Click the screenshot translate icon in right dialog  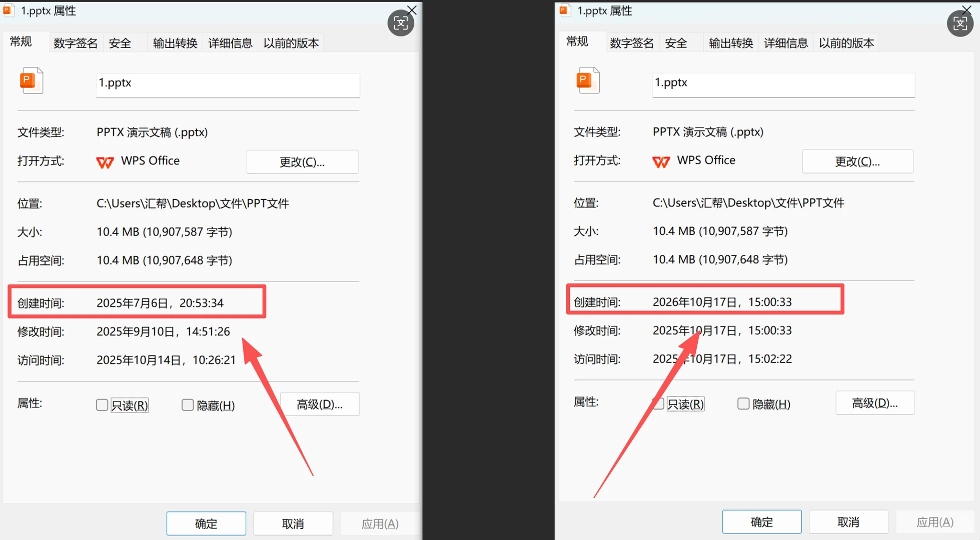pos(959,23)
